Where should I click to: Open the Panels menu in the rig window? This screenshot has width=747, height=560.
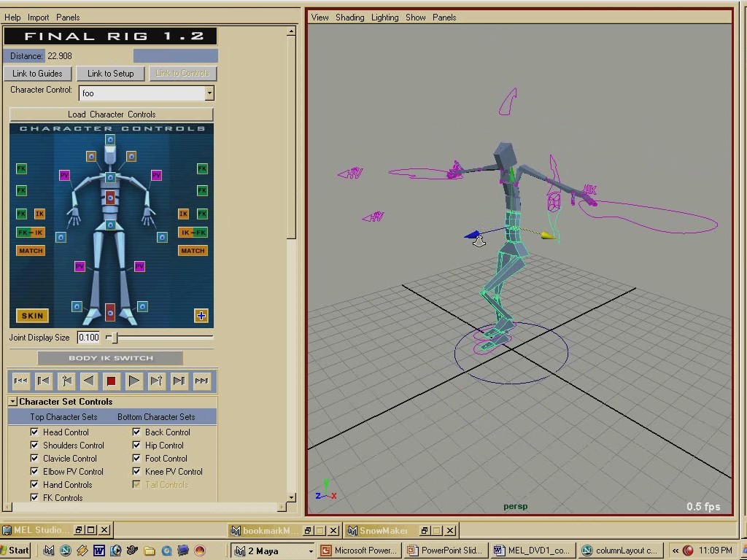pos(68,17)
